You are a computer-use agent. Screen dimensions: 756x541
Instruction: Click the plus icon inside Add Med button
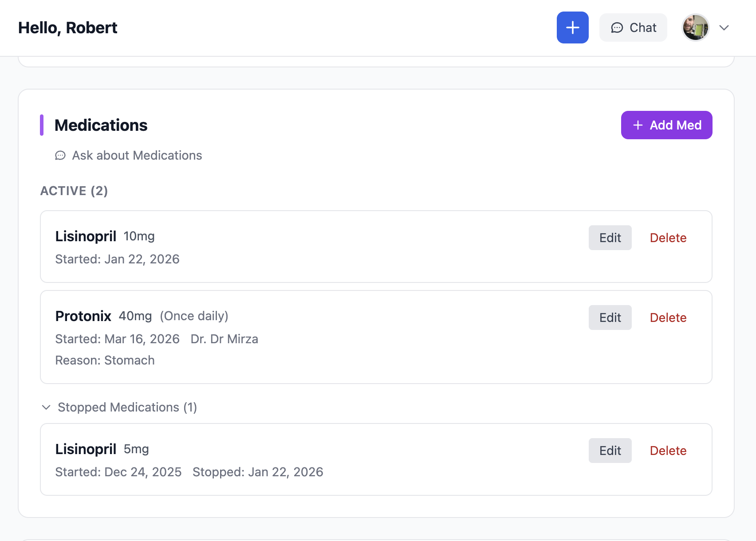637,125
